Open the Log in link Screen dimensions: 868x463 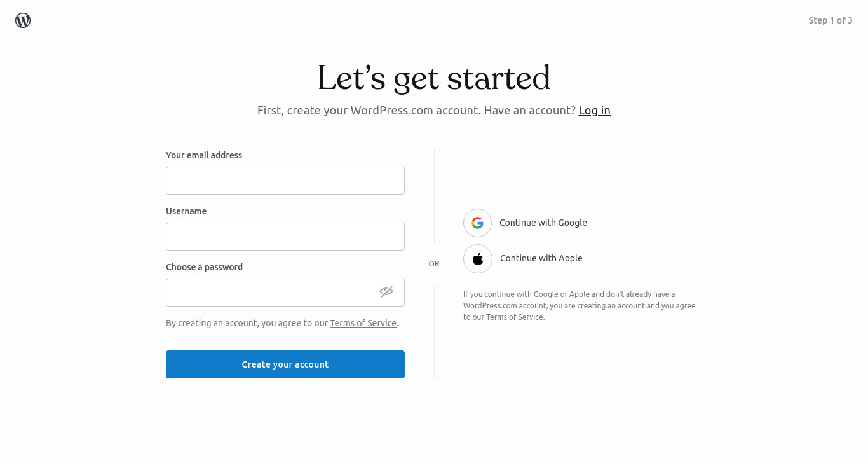tap(594, 111)
